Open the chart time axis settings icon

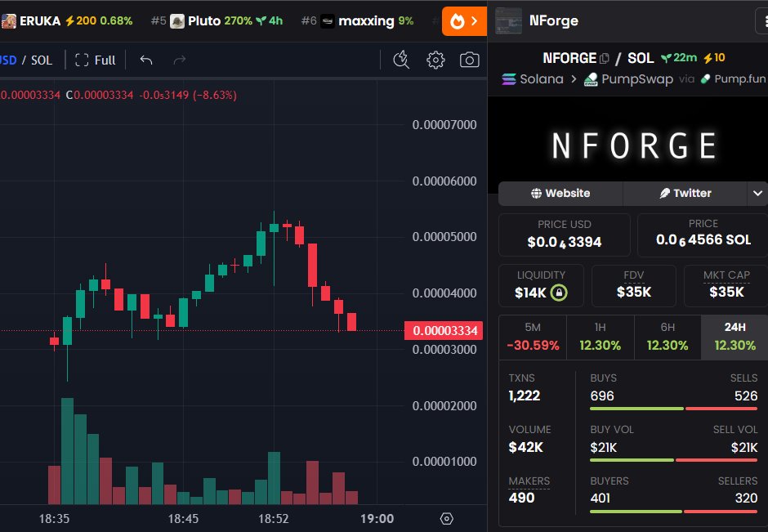446,518
